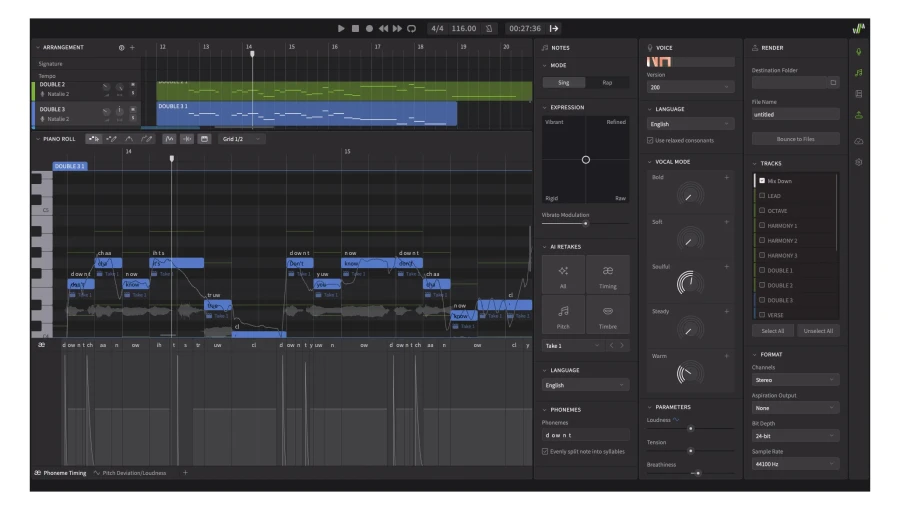Viewport: 900px width, 510px height.
Task: Solo the DOUBLE 2 track
Action: click(x=133, y=93)
